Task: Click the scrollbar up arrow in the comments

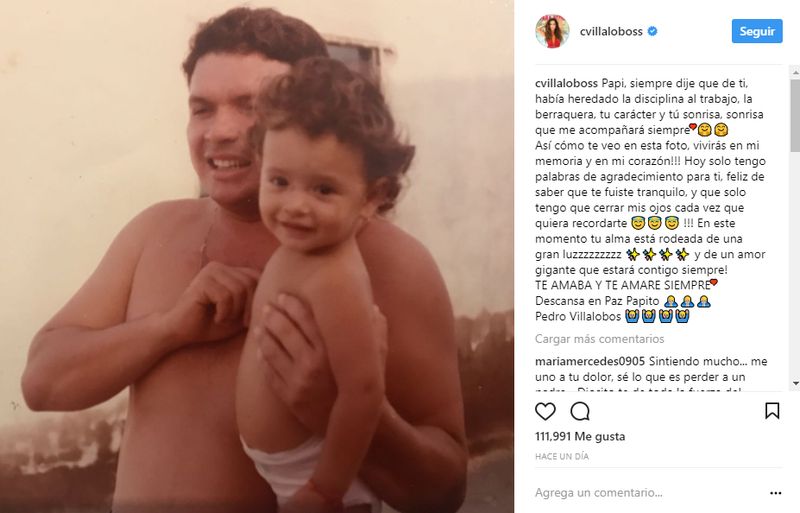Action: [x=795, y=73]
